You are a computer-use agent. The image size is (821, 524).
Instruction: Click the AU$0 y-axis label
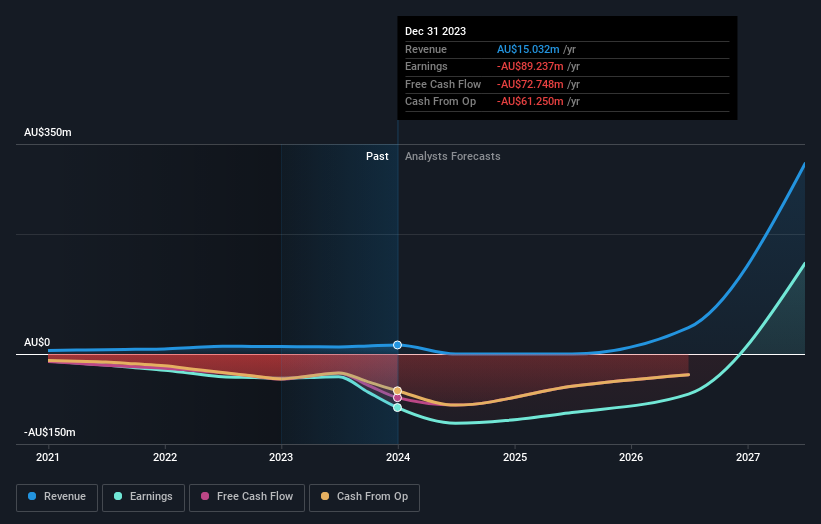pyautogui.click(x=37, y=342)
